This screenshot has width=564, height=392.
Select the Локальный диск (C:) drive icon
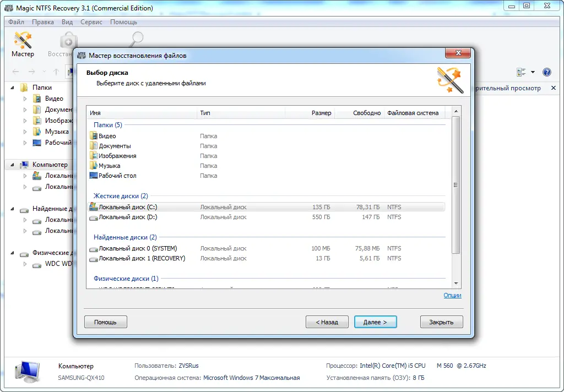coord(94,206)
